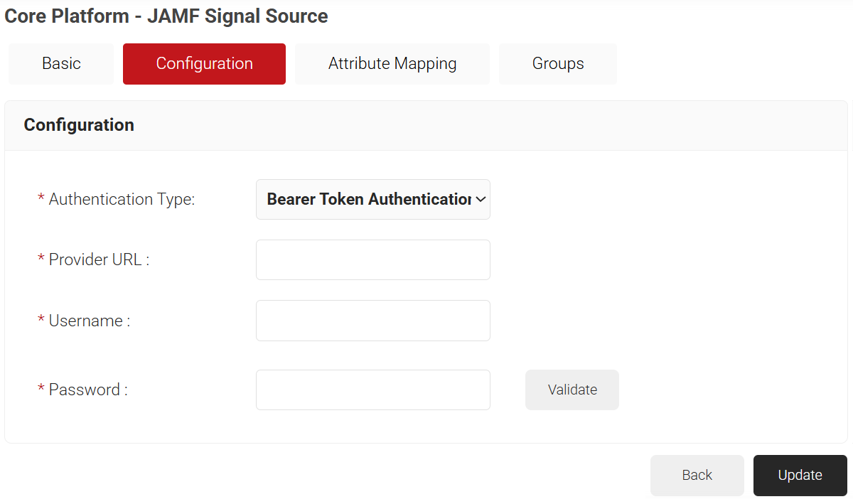The height and width of the screenshot is (504, 853).
Task: Click the red asterisk beside Password
Action: 41,390
